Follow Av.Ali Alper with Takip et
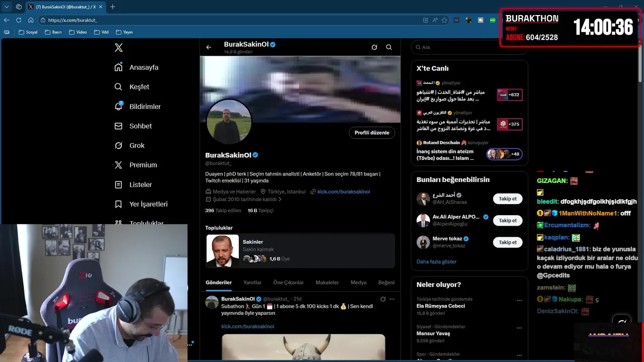 508,220
